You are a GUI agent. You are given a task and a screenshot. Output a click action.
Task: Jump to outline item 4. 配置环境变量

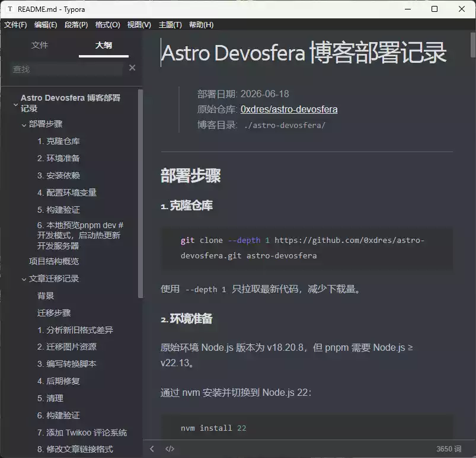(x=67, y=193)
